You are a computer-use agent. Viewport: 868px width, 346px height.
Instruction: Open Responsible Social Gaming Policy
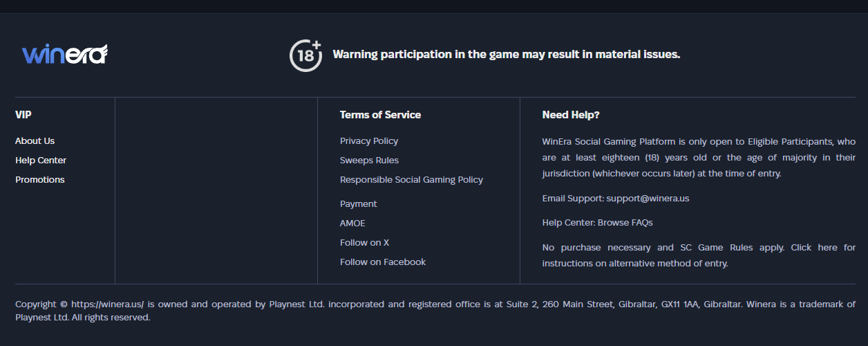click(411, 180)
